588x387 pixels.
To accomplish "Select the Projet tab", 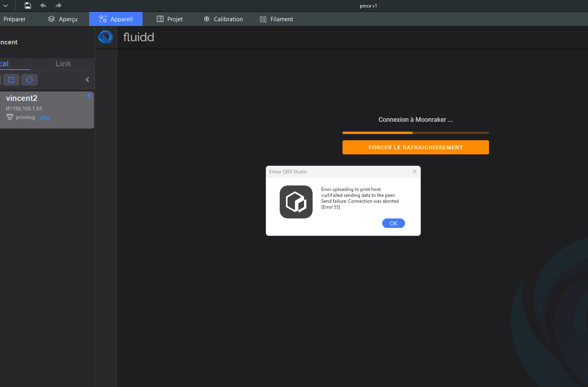I will [x=170, y=19].
